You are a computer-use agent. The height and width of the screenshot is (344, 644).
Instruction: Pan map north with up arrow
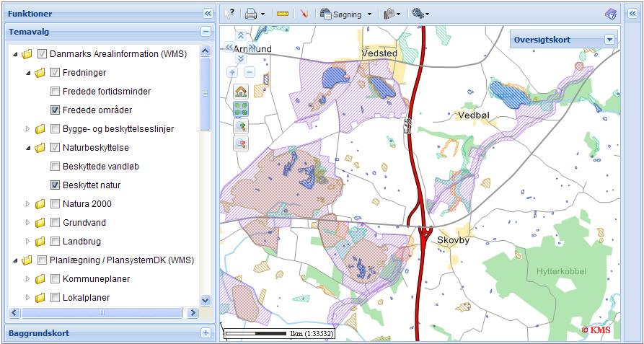[x=241, y=36]
